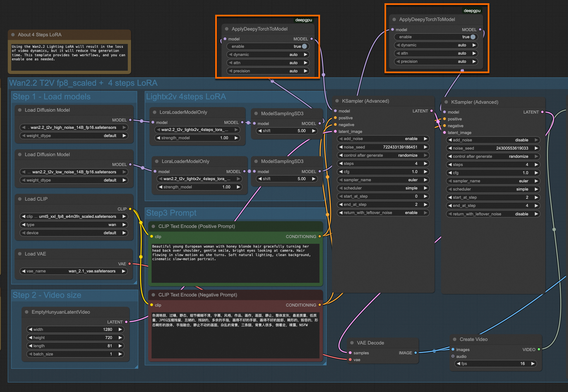Toggle enable switch on right ApplyDeepyTorchToModel node

tap(473, 37)
